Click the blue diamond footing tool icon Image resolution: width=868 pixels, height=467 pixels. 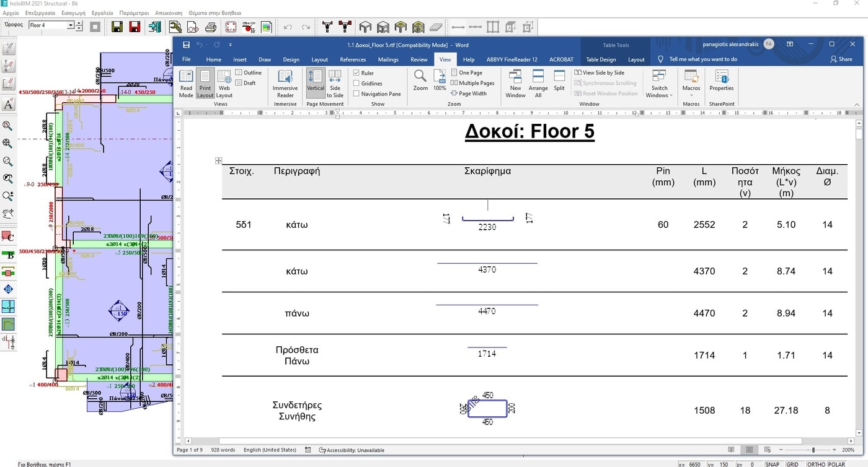click(8, 289)
